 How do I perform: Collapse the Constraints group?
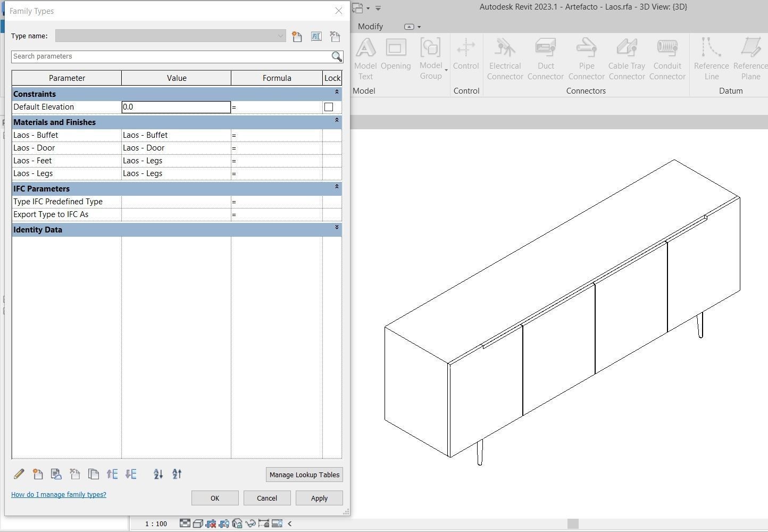coord(337,92)
